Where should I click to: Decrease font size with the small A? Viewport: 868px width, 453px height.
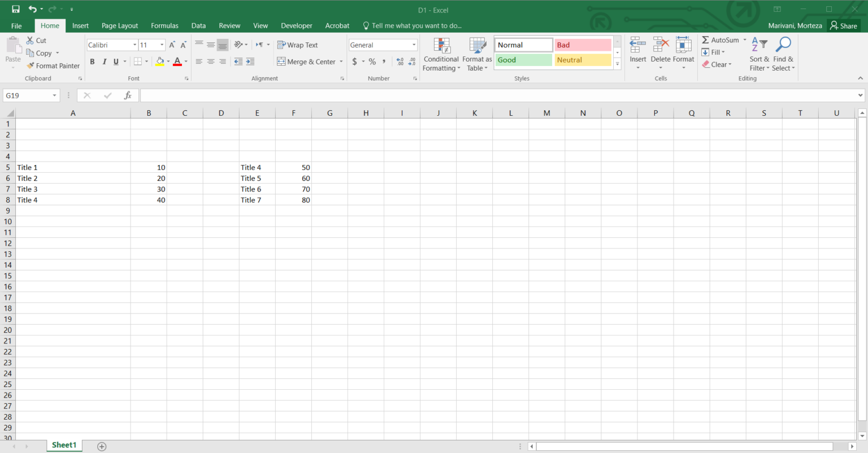pyautogui.click(x=183, y=45)
